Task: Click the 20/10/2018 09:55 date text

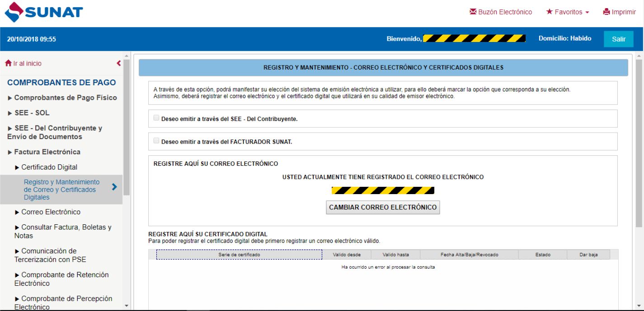Action: coord(32,39)
